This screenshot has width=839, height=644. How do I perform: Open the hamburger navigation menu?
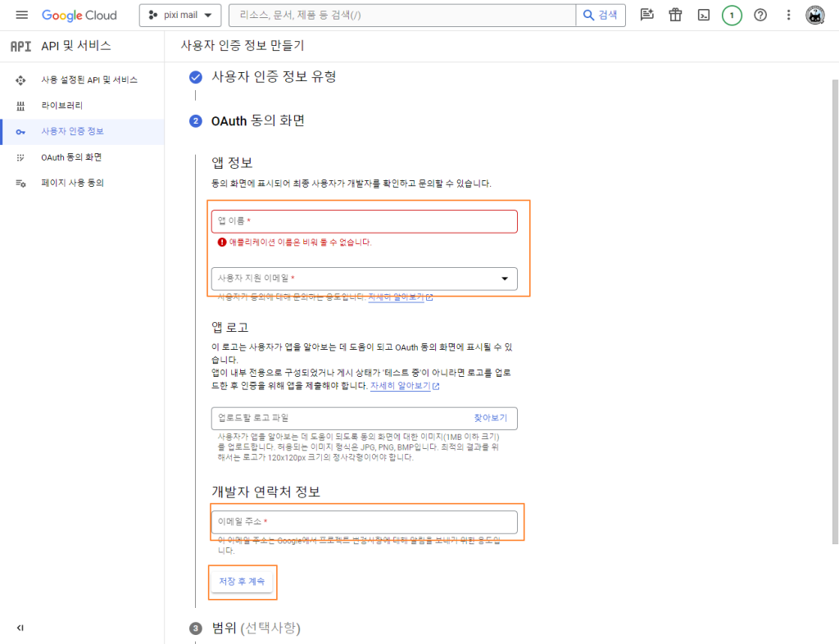(x=21, y=16)
